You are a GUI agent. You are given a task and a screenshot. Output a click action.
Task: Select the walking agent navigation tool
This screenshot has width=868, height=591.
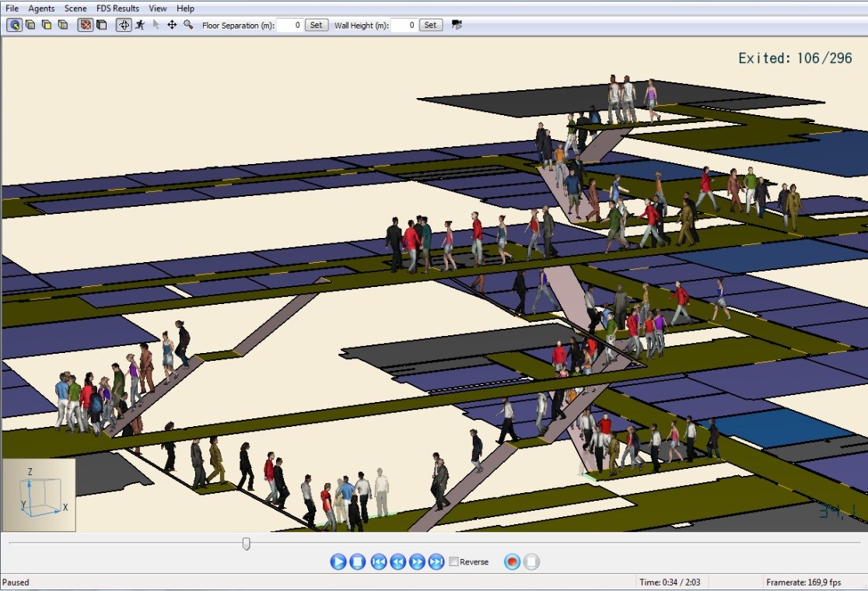(140, 25)
